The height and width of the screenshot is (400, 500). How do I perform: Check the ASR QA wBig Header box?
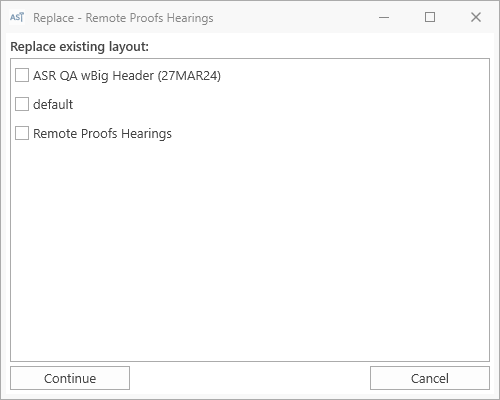point(22,75)
